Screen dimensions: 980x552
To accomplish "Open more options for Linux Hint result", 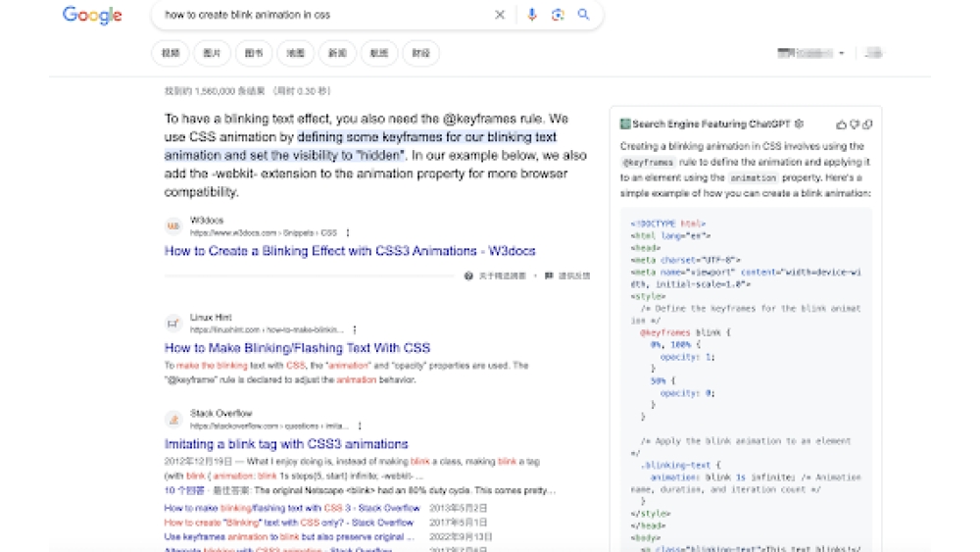I will [x=355, y=329].
